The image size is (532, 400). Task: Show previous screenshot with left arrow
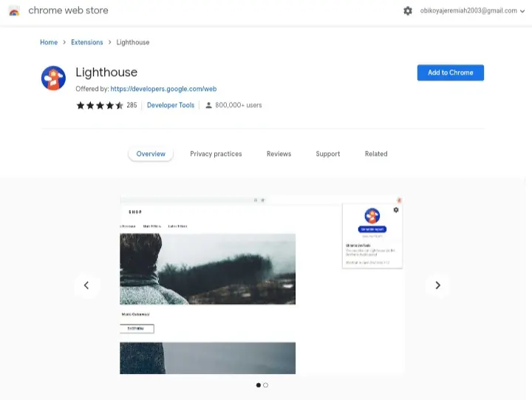pos(87,285)
